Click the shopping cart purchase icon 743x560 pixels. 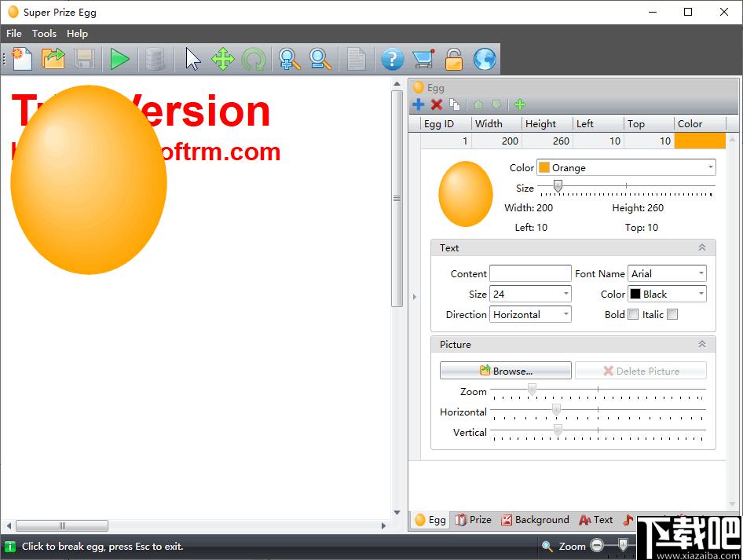423,59
